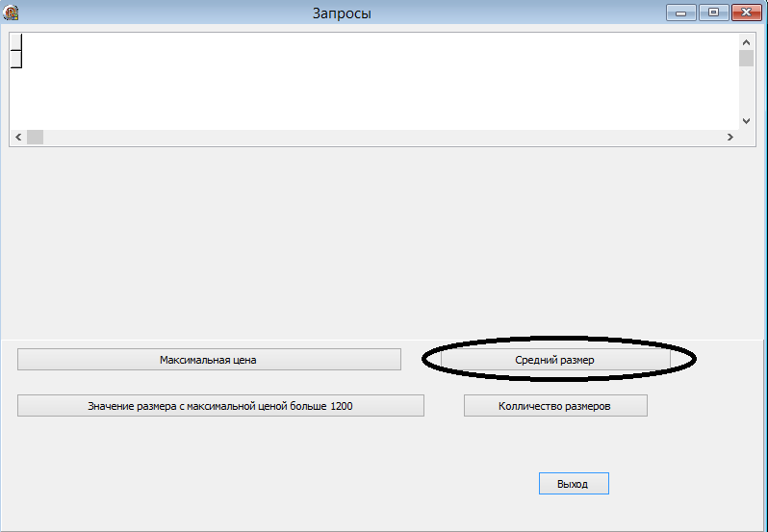Screen dimensions: 768x532
Task: Close the Запросы window
Action: [747, 13]
